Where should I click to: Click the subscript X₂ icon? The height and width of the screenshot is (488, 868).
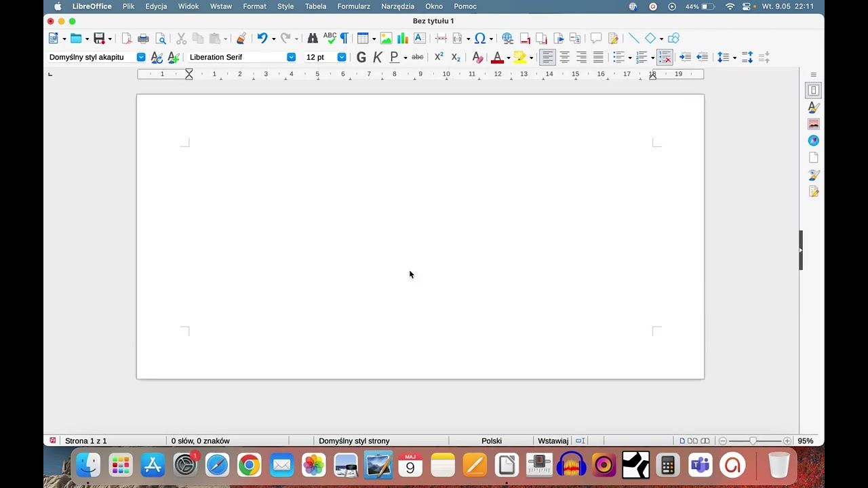[x=456, y=57]
